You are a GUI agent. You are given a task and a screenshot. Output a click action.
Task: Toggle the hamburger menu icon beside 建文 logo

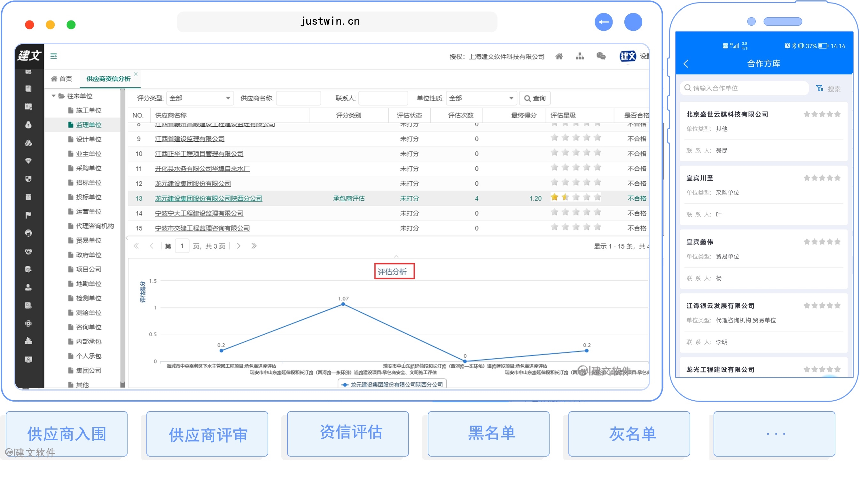point(54,56)
